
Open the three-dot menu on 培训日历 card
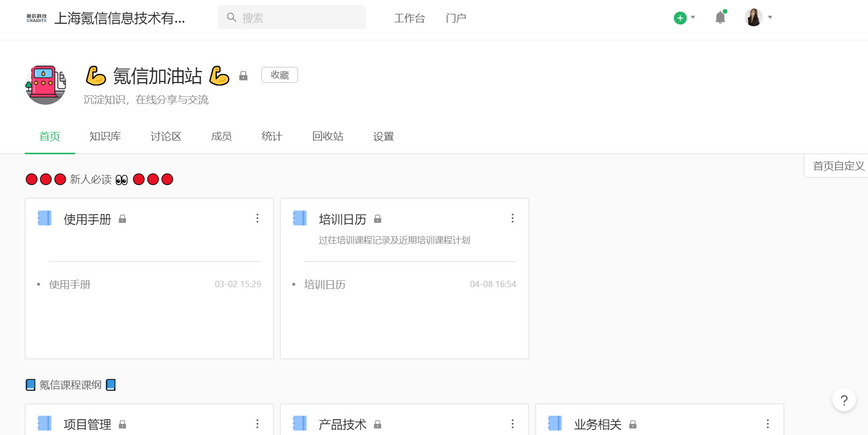[x=512, y=218]
